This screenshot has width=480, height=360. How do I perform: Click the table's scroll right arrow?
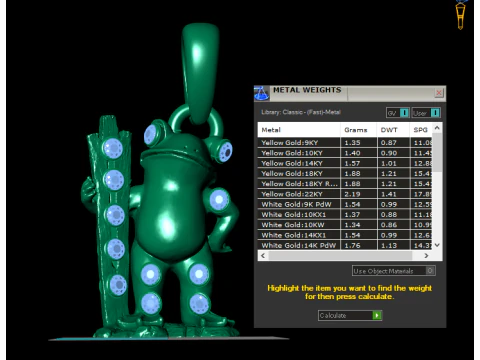tap(426, 256)
